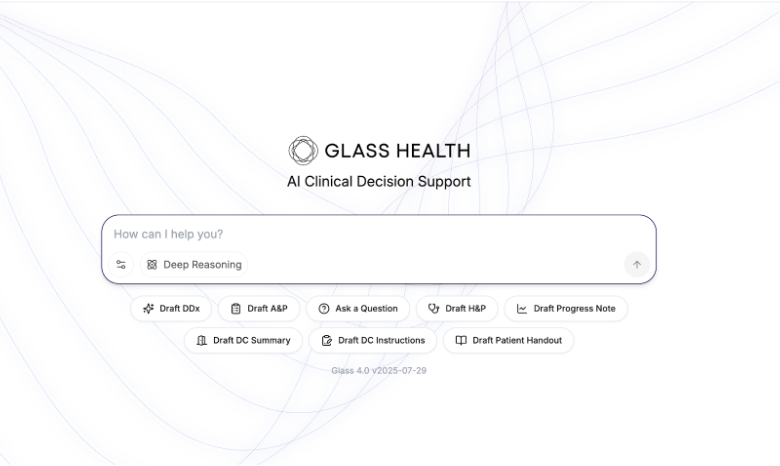Click the building icon on Draft DC Summary
The width and height of the screenshot is (780, 466).
[x=202, y=340]
